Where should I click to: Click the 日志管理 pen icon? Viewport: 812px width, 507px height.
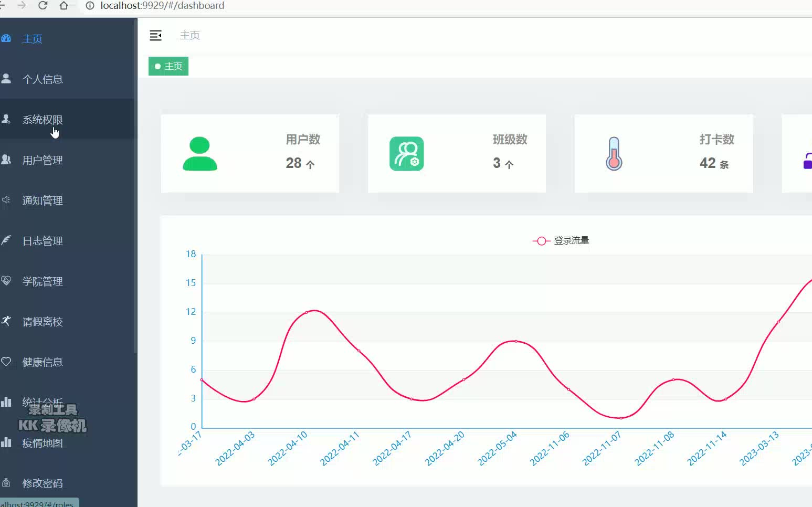coord(7,240)
